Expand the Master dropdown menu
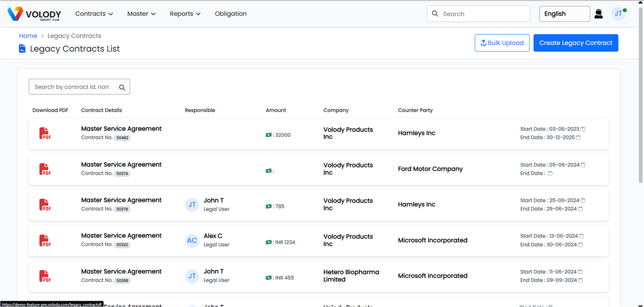 coord(141,14)
